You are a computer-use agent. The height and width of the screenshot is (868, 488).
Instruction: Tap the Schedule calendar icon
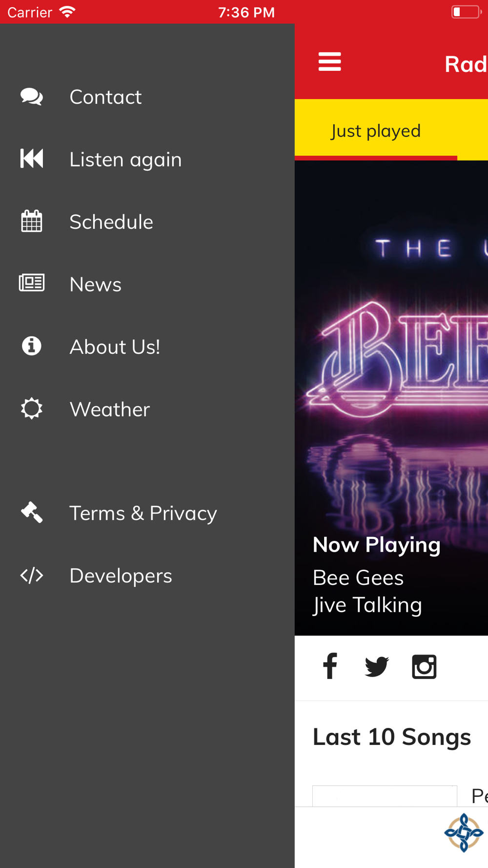point(32,221)
